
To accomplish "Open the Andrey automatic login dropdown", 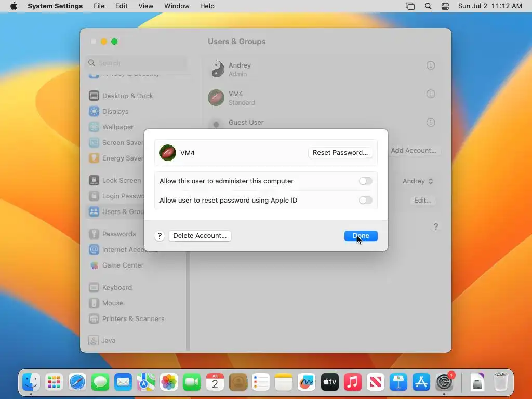I will (418, 181).
